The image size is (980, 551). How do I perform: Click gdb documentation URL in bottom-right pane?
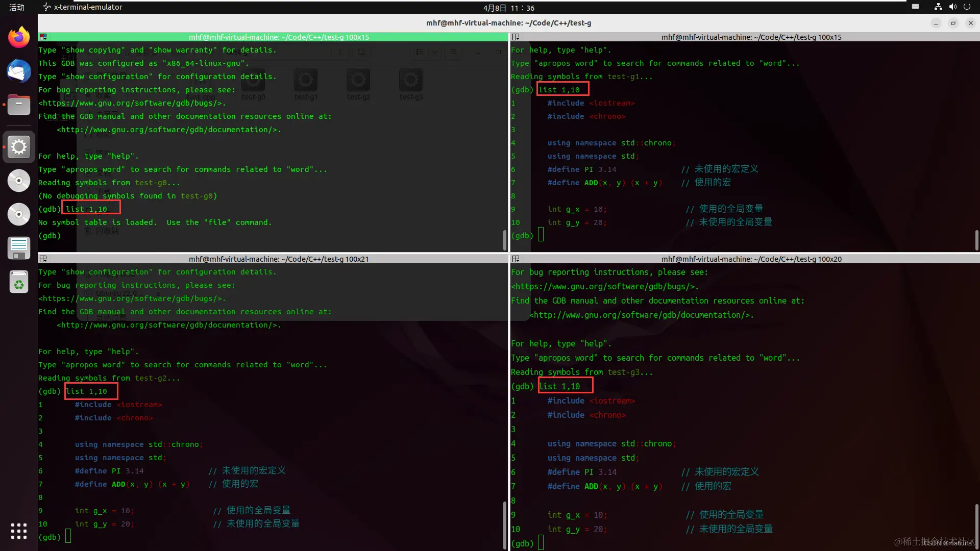coord(642,315)
